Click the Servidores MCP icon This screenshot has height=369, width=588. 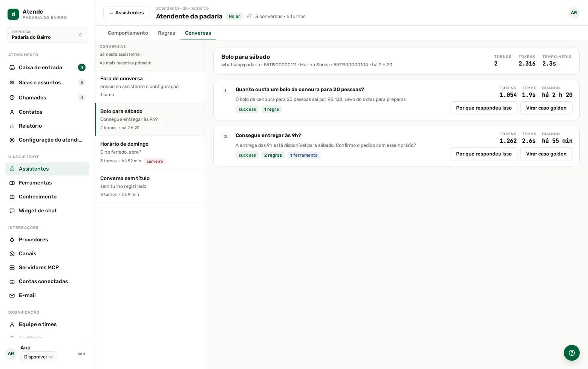coord(12,268)
